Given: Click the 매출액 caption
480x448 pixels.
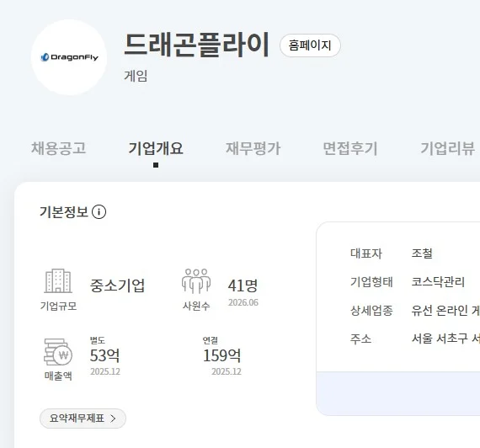Looking at the screenshot, I should pyautogui.click(x=58, y=376).
